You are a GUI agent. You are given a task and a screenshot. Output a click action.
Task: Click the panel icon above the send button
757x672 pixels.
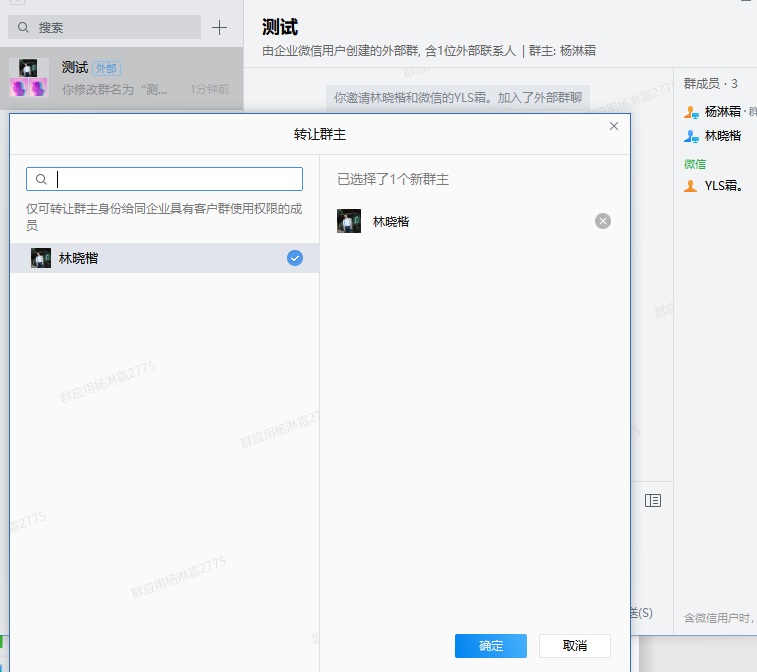[653, 500]
